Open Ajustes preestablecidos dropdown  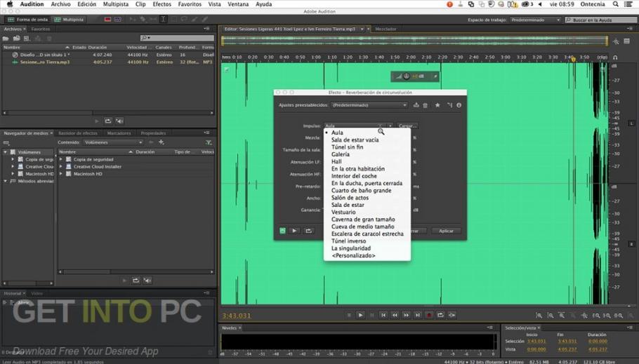[369, 105]
